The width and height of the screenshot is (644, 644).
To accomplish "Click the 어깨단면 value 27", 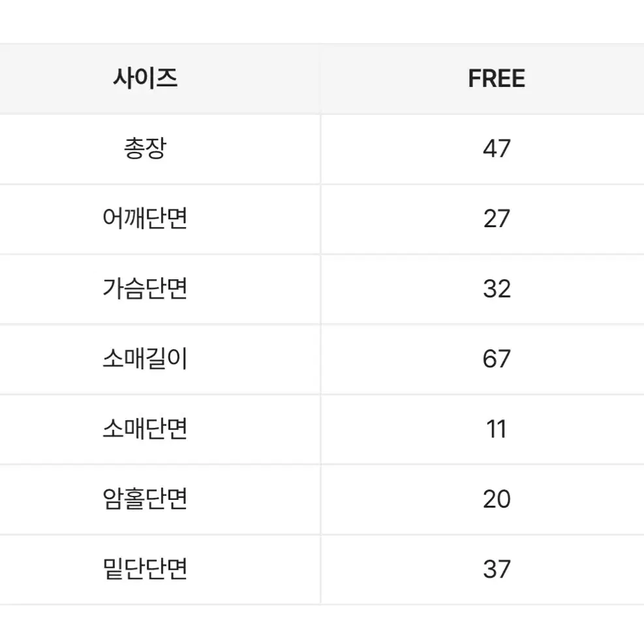I will [x=497, y=219].
